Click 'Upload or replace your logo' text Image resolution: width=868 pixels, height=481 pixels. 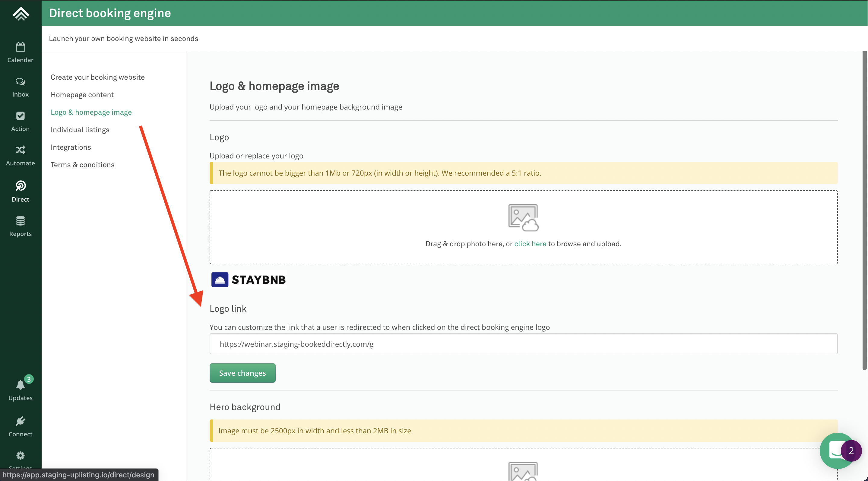tap(256, 156)
